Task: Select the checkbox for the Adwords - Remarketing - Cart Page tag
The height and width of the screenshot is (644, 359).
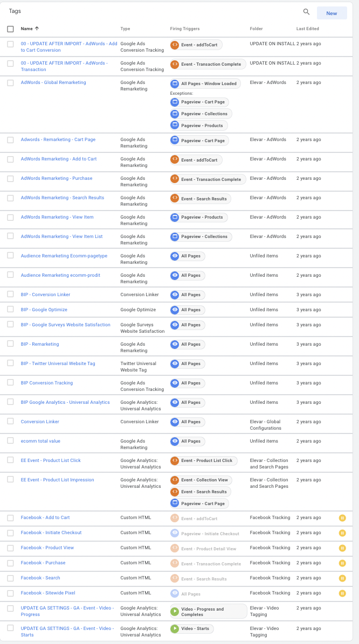Action: (11, 140)
